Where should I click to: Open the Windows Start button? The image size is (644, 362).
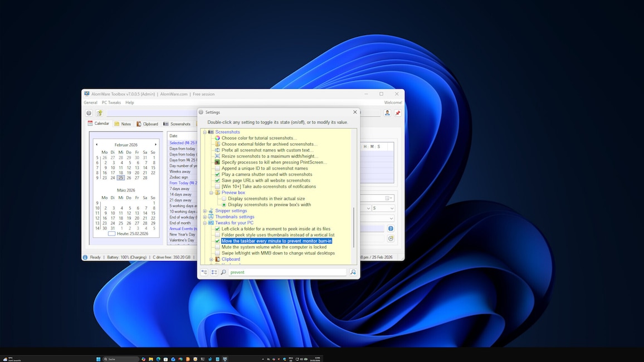pos(98,359)
